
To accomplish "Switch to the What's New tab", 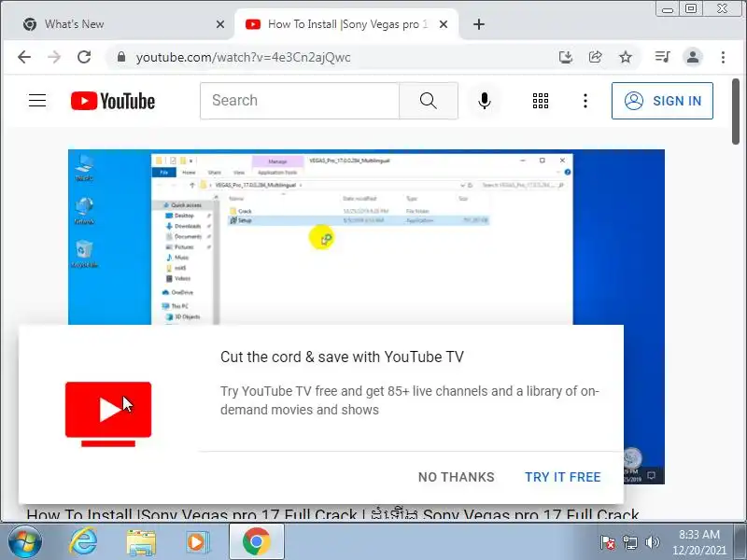I will pyautogui.click(x=119, y=24).
